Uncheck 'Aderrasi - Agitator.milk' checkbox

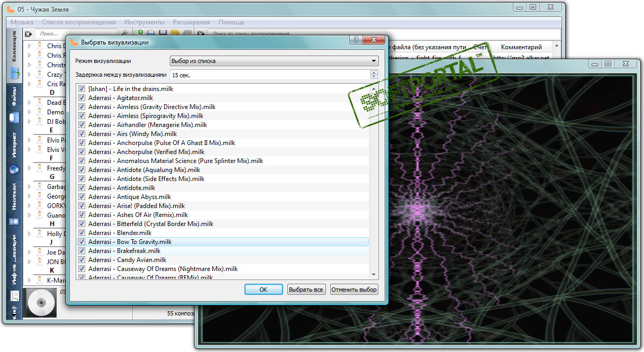81,98
